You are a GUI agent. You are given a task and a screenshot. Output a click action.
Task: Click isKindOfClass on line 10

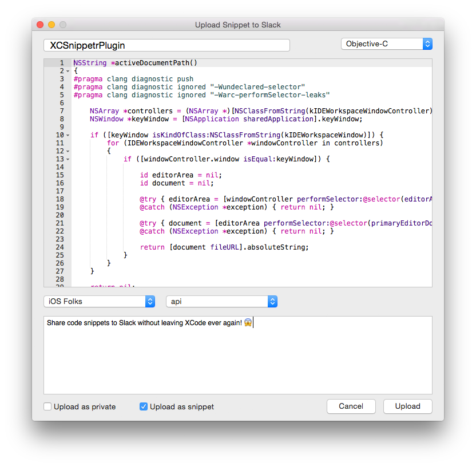click(179, 135)
